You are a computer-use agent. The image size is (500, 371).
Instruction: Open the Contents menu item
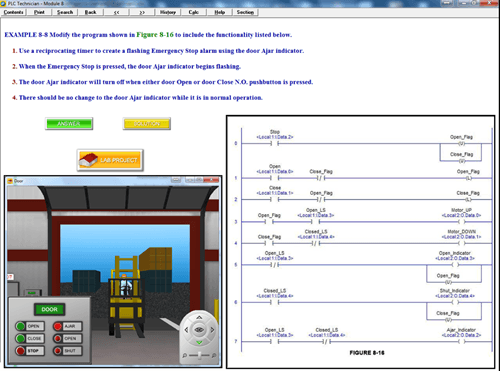click(x=14, y=12)
